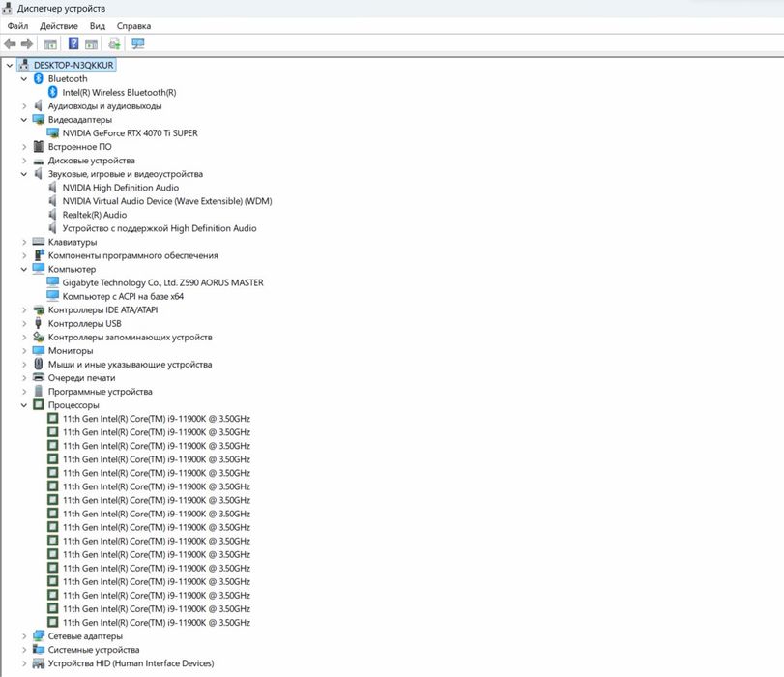Expand Аудиовходы и аудиовыходы category

[x=24, y=106]
